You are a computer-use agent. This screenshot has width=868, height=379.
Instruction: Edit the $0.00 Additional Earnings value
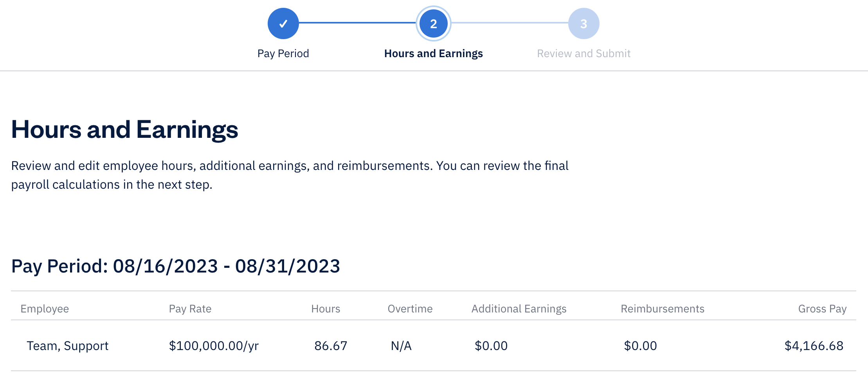tap(491, 346)
